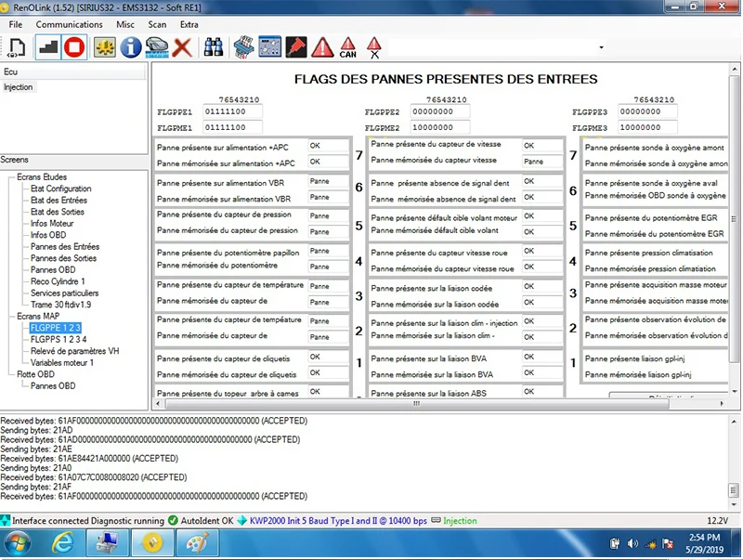
Task: Open the Extra menu
Action: click(x=189, y=25)
